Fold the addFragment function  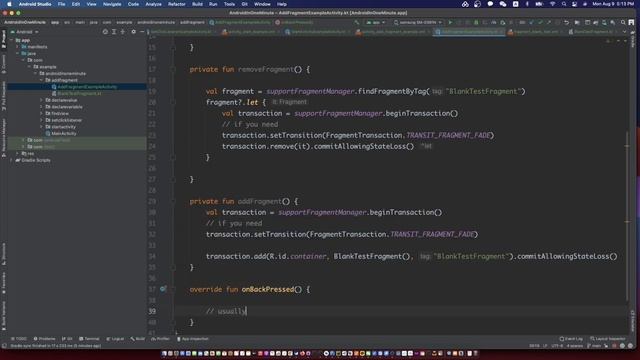pyautogui.click(x=173, y=201)
